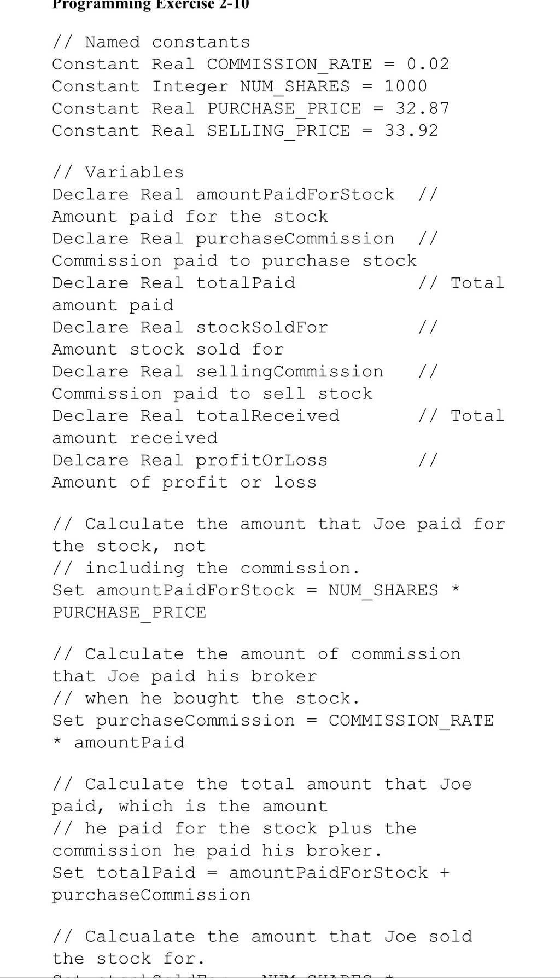
Task: Click the totalReceived variable declaration
Action: (x=195, y=416)
